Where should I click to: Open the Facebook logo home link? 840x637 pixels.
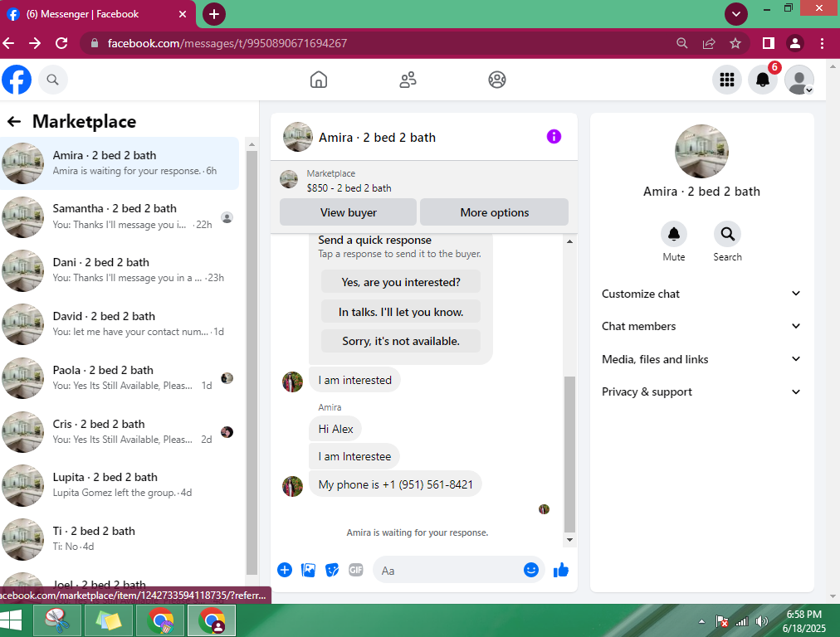click(x=17, y=80)
